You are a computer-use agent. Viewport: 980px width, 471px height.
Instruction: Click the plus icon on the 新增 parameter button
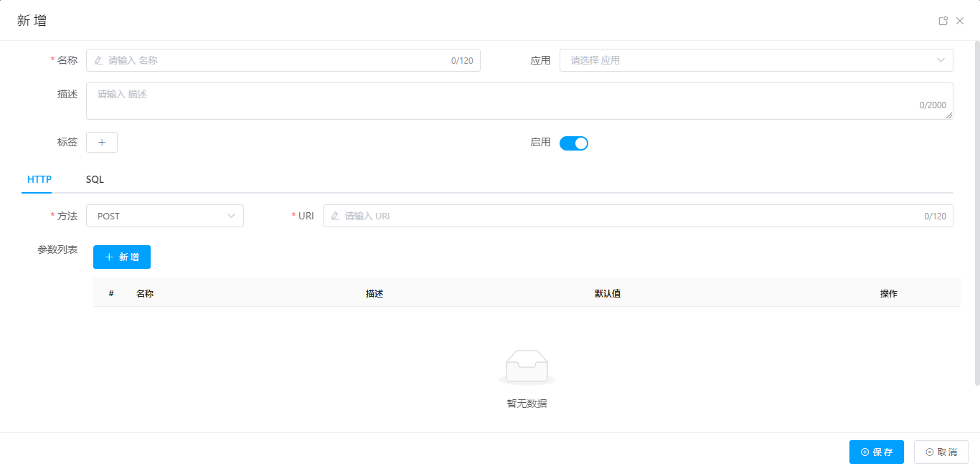pos(108,257)
